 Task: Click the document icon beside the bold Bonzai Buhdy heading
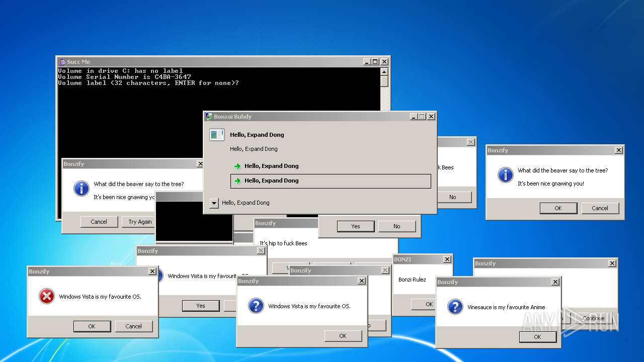pos(217,135)
